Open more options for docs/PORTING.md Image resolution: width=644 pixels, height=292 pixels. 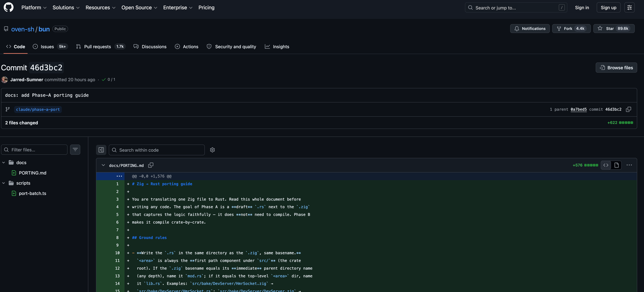[x=629, y=165]
